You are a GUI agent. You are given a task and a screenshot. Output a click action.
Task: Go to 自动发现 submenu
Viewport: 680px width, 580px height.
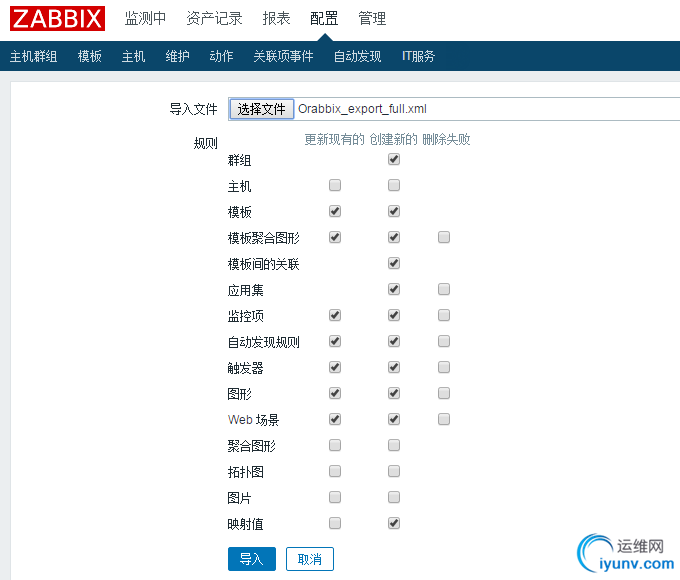pyautogui.click(x=357, y=56)
